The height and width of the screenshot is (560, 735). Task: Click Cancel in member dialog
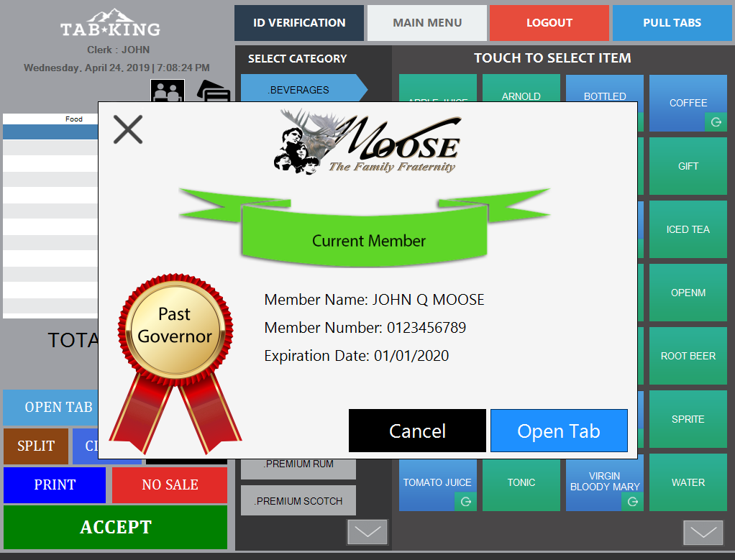point(417,431)
